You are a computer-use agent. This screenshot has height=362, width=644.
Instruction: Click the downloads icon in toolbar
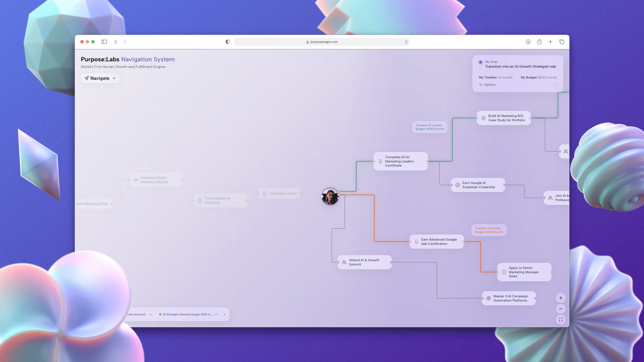(528, 42)
